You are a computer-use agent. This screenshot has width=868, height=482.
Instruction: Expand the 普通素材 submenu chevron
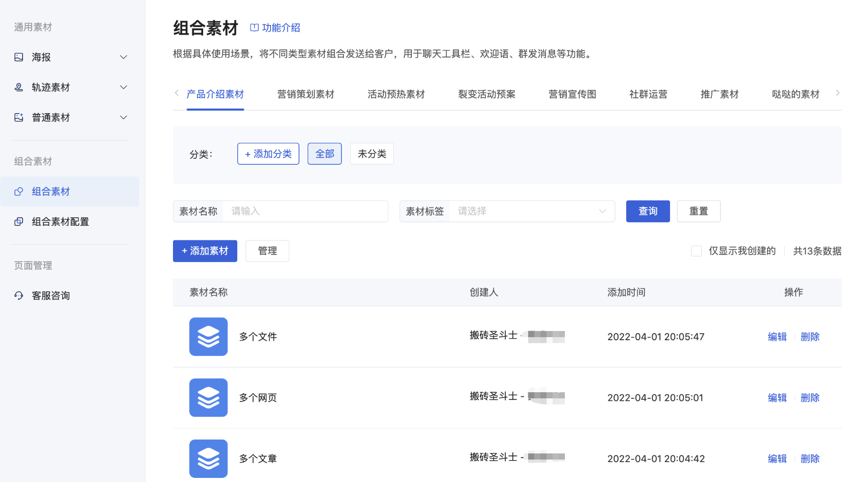coord(123,117)
